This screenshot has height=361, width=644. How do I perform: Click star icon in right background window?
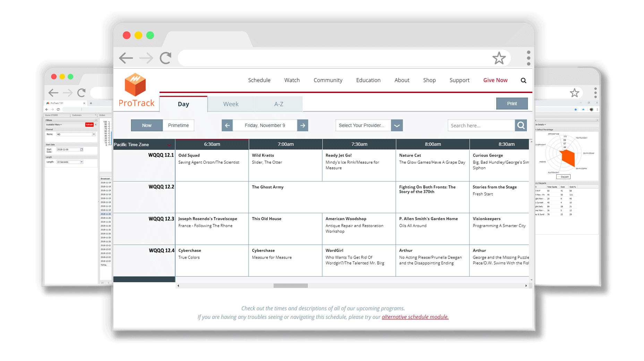575,93
